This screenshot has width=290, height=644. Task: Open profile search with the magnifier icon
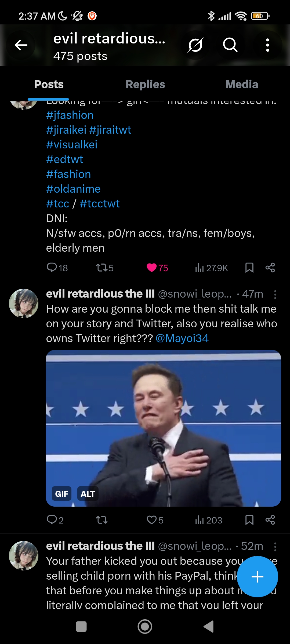pos(230,45)
